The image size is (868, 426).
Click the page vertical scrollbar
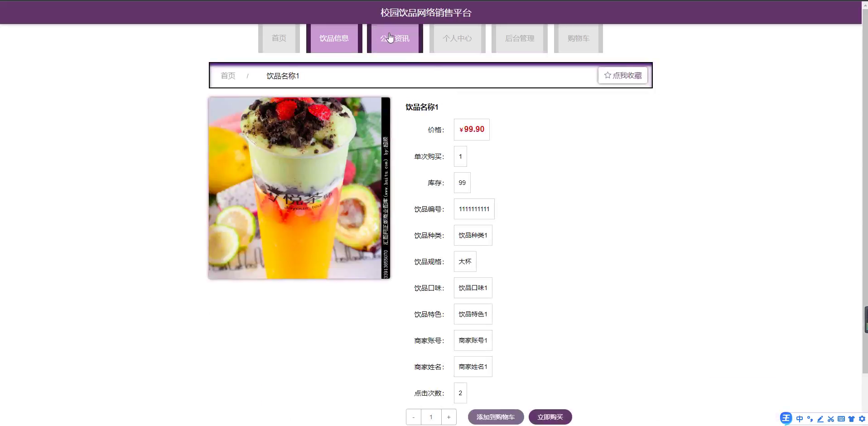[x=865, y=190]
